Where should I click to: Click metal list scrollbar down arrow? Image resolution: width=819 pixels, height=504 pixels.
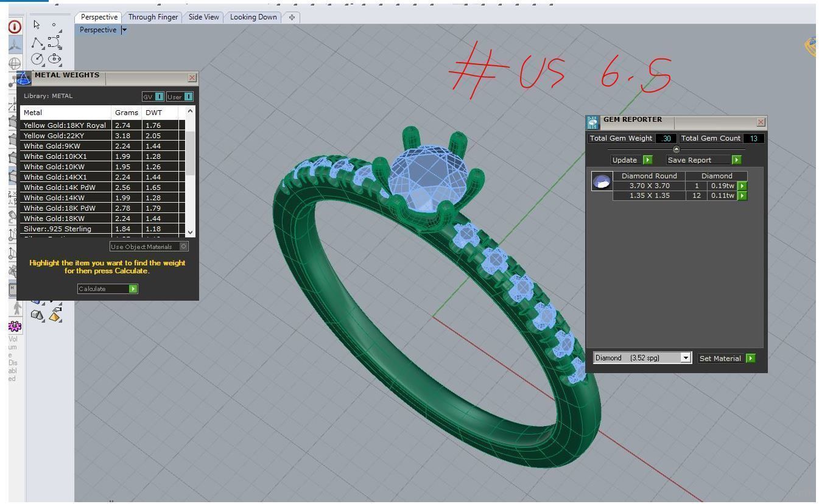tap(190, 233)
